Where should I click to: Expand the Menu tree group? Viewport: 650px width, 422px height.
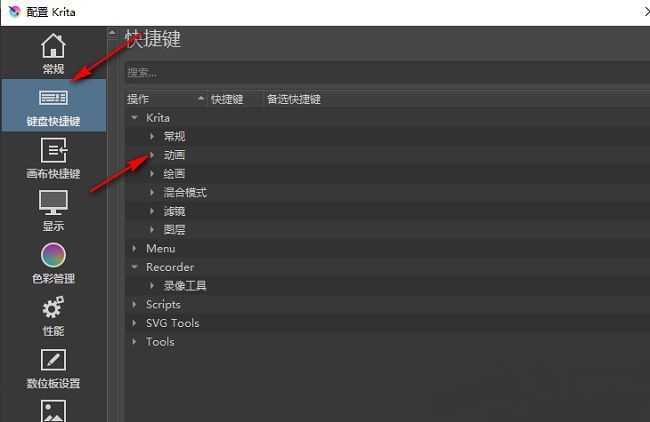tap(135, 248)
